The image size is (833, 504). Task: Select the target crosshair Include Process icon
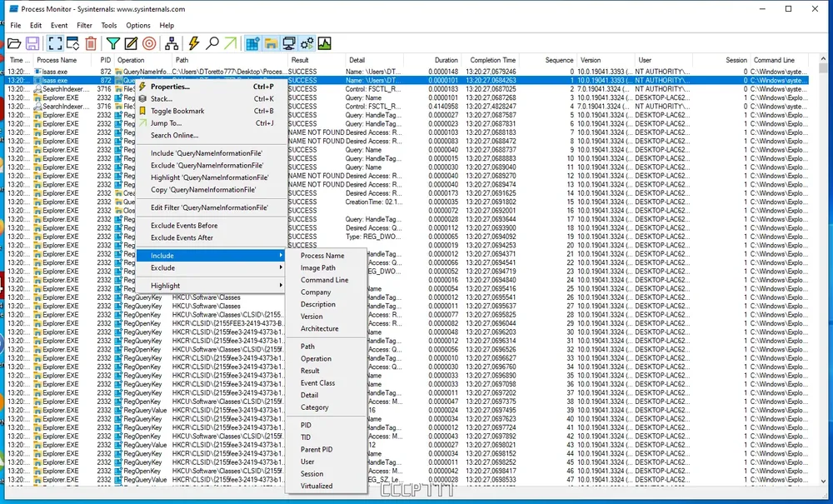point(149,43)
